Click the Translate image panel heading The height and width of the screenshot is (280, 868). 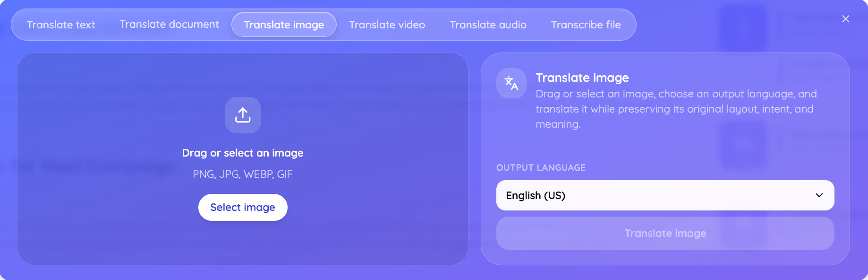[x=582, y=78]
